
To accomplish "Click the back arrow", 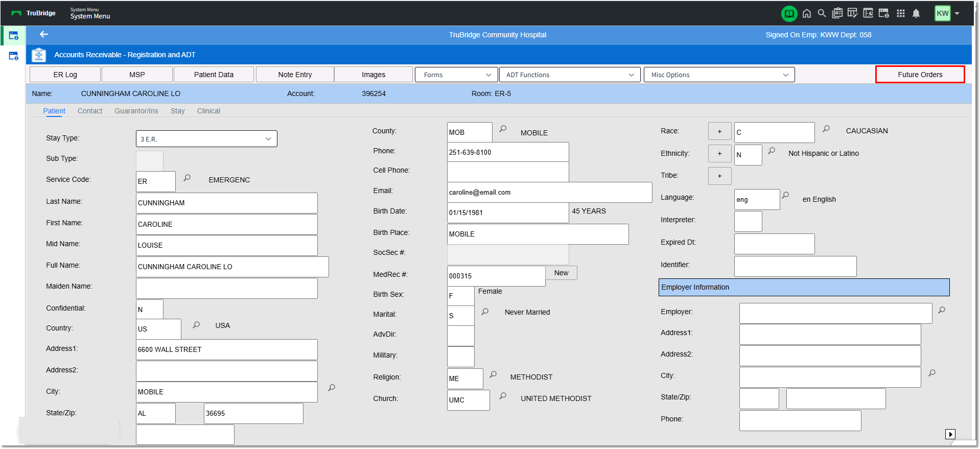I will click(x=44, y=34).
